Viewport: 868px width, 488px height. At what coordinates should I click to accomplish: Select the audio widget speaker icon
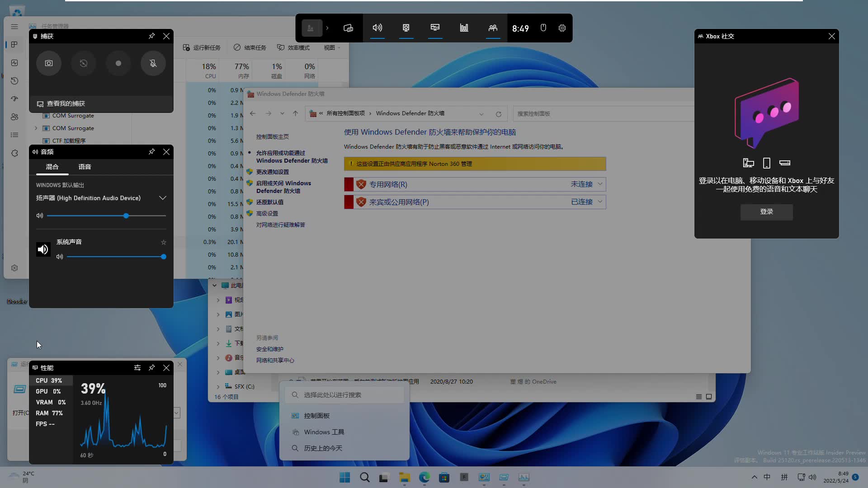377,28
